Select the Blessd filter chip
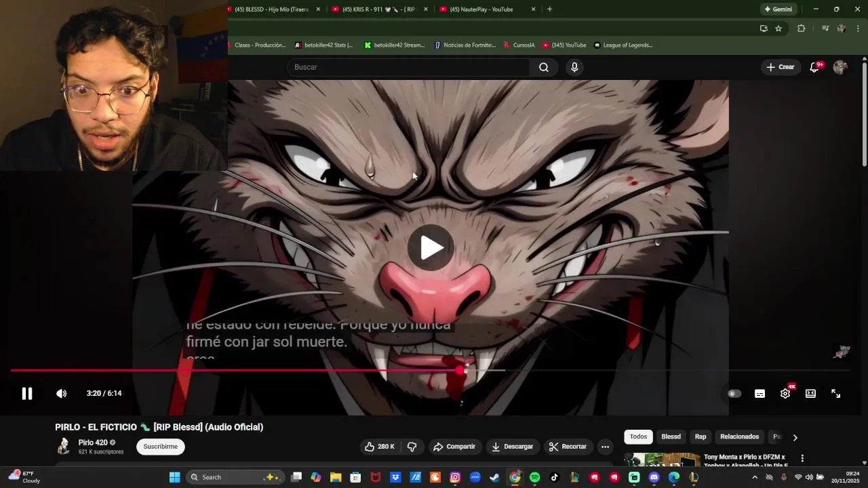The image size is (868, 488). click(x=671, y=436)
